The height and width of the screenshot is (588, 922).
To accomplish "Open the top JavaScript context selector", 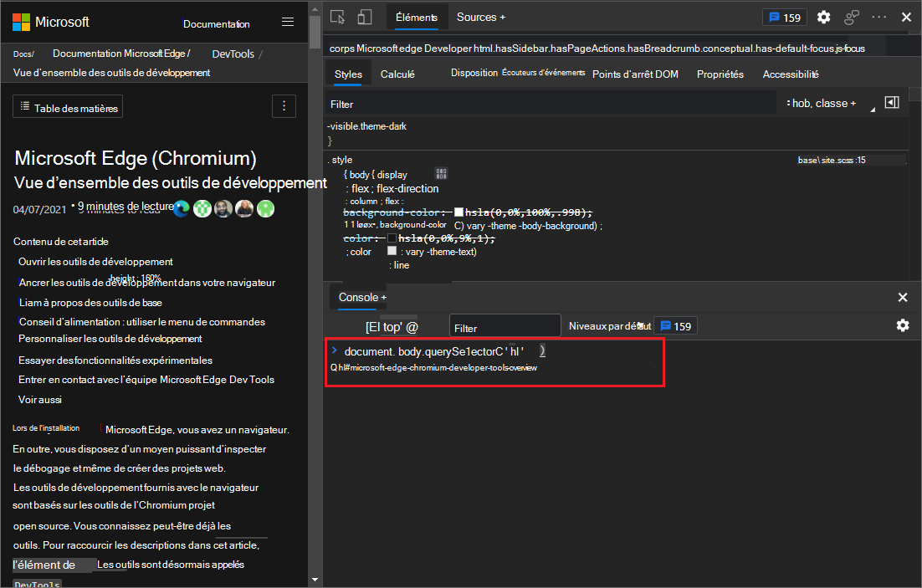I will point(392,327).
